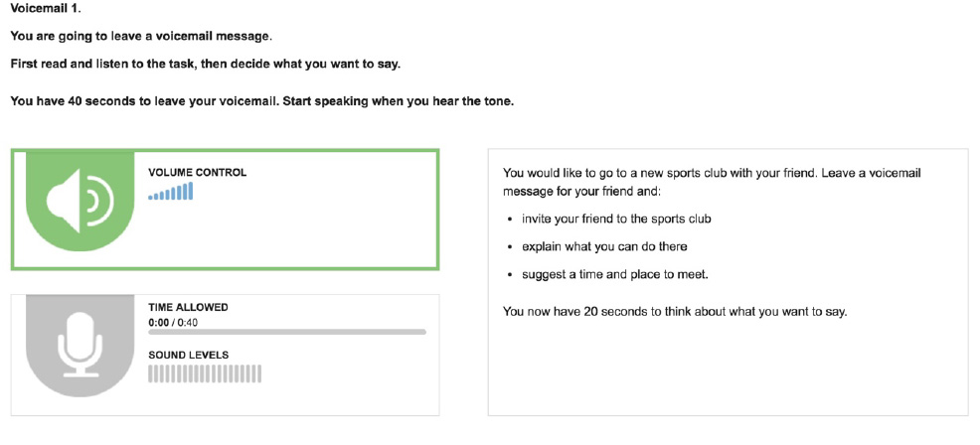Click the 20 seconds thinking time notice
Viewport: 980px width, 445px height.
point(675,311)
